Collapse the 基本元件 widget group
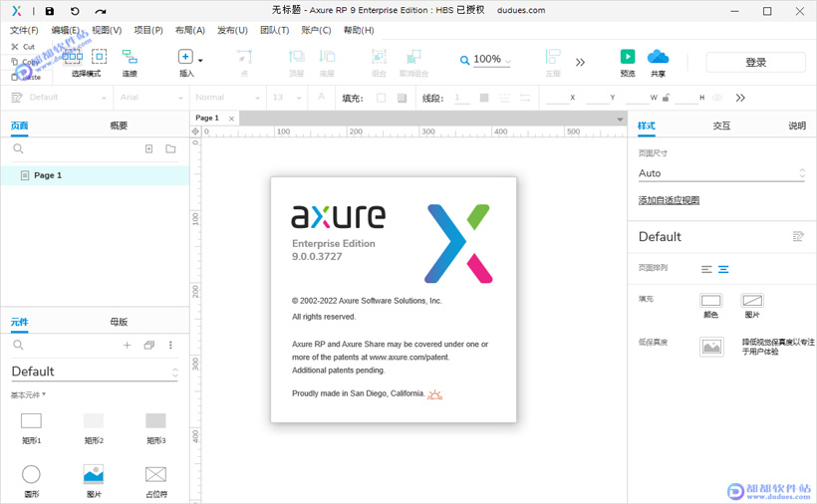This screenshot has width=817, height=504. [x=28, y=395]
